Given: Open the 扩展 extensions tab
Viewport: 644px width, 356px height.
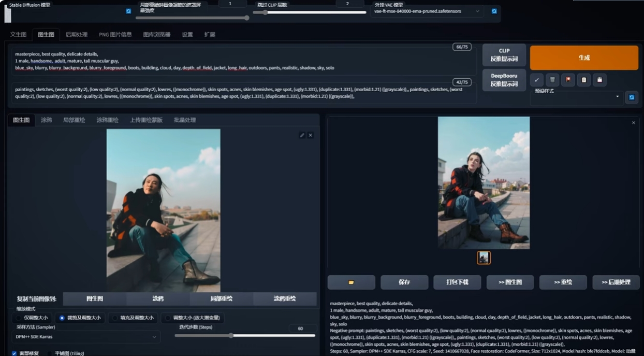Looking at the screenshot, I should pyautogui.click(x=210, y=35).
